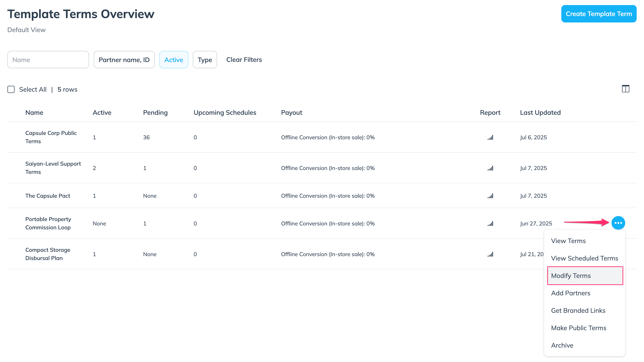This screenshot has height=362, width=644.
Task: Select View Scheduled Terms menu entry
Action: pyautogui.click(x=584, y=258)
